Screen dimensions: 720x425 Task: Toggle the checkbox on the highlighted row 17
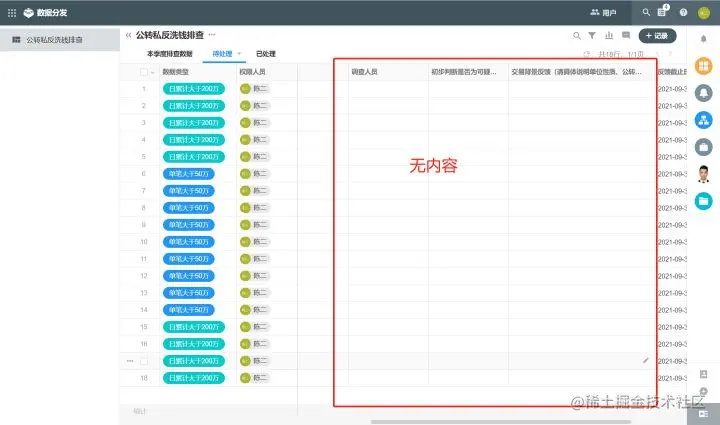(144, 361)
